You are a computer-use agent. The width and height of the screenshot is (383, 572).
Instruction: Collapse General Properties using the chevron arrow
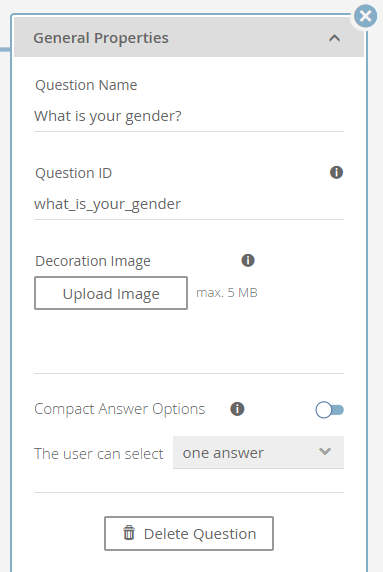click(334, 38)
